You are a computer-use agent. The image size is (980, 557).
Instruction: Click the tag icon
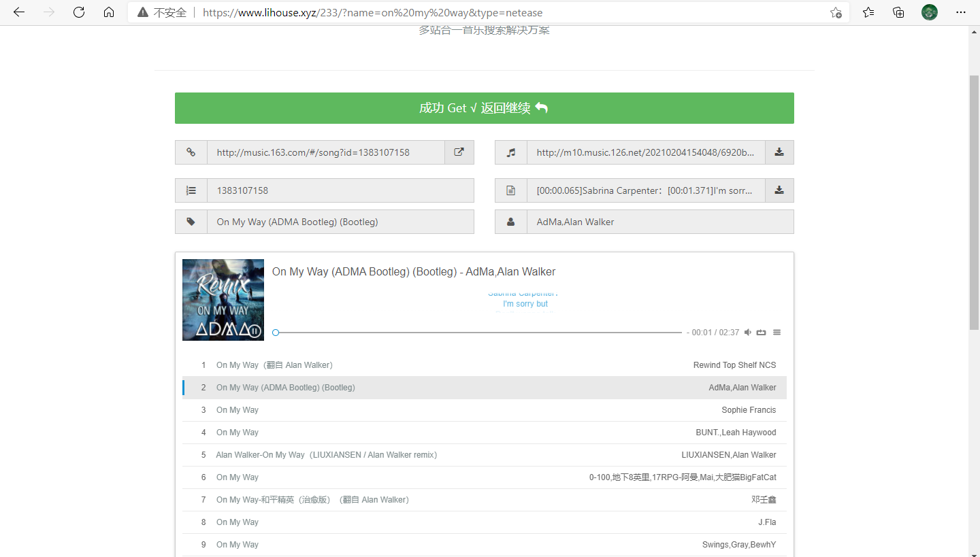191,222
